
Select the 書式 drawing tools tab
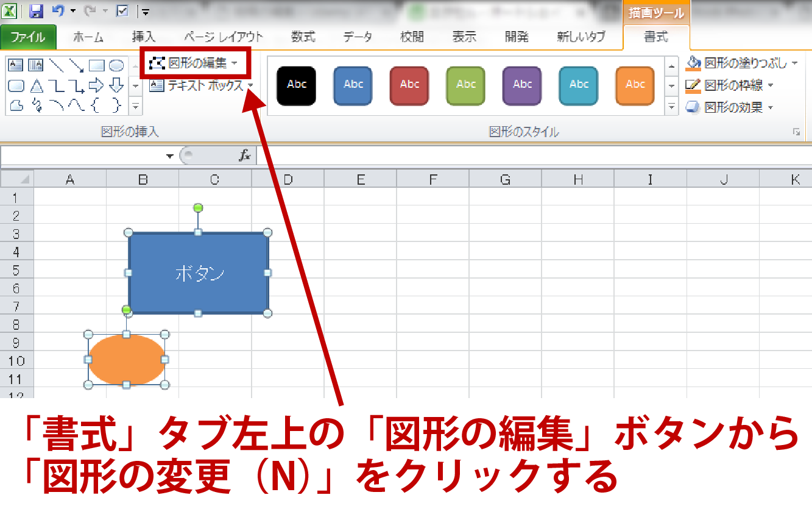[x=656, y=37]
